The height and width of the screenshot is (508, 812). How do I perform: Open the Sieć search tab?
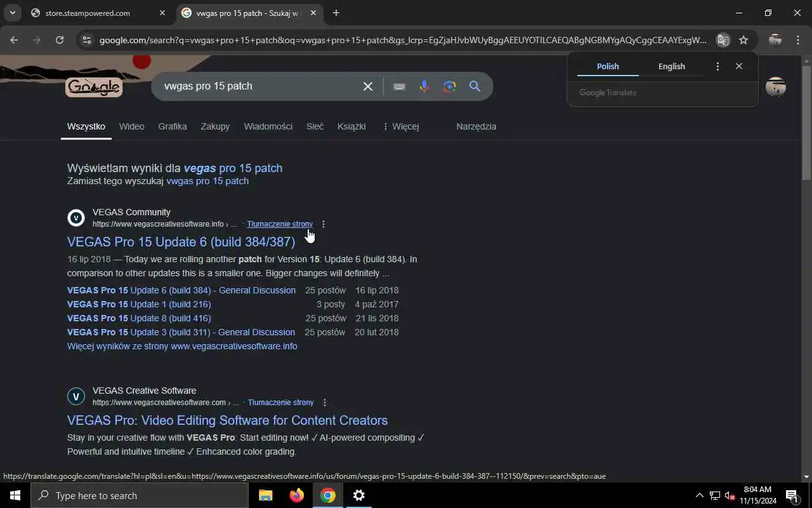(x=315, y=126)
